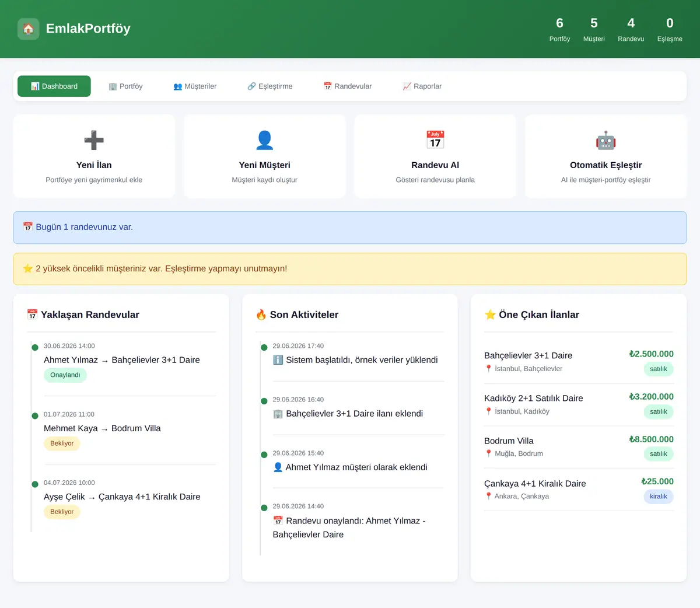Click the Yeni Müşteri quick action title
This screenshot has height=608, width=700.
click(265, 165)
